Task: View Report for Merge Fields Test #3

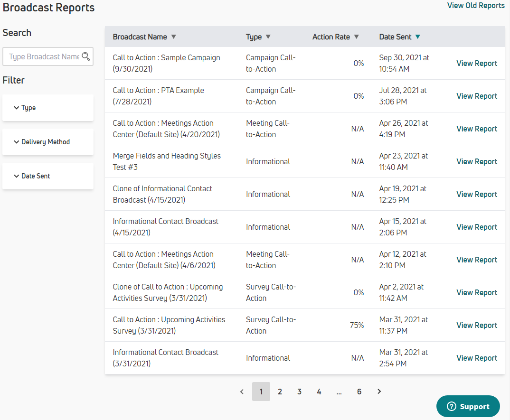Action: click(x=477, y=161)
